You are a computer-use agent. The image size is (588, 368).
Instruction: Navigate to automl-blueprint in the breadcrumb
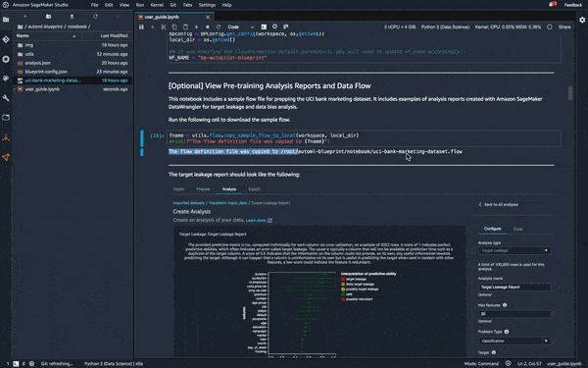tap(46, 26)
